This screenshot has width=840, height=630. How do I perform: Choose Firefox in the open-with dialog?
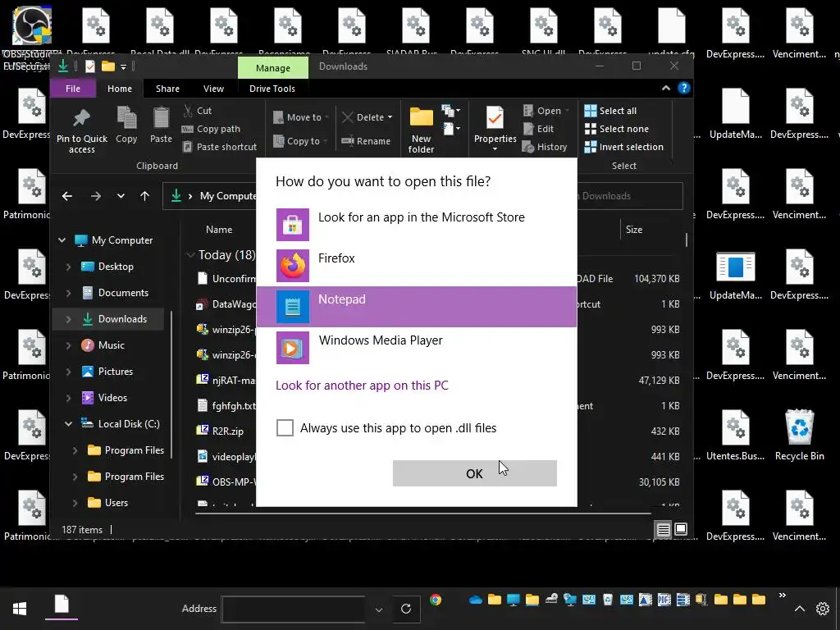[416, 266]
